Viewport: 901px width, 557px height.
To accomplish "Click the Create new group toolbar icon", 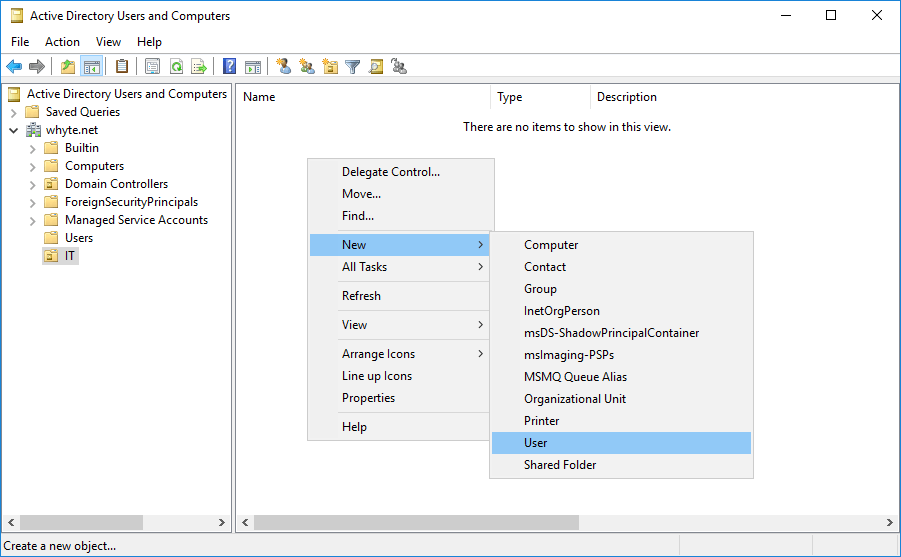I will pyautogui.click(x=307, y=67).
